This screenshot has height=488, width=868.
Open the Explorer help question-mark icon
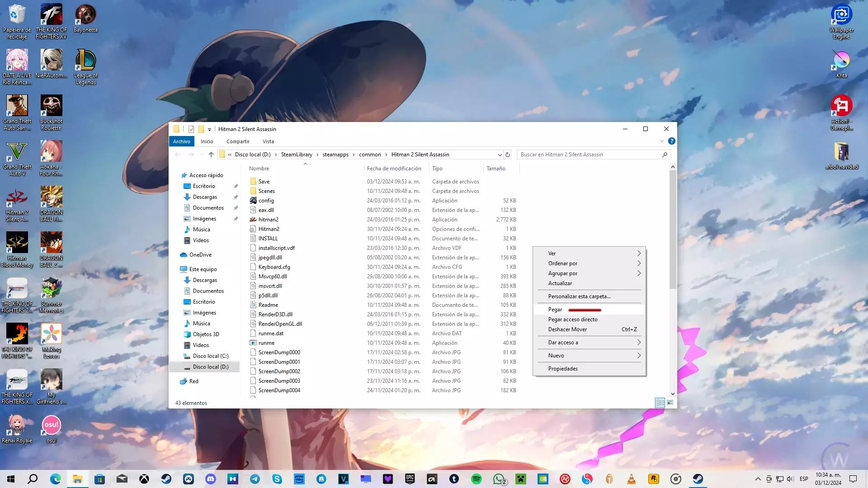[672, 141]
